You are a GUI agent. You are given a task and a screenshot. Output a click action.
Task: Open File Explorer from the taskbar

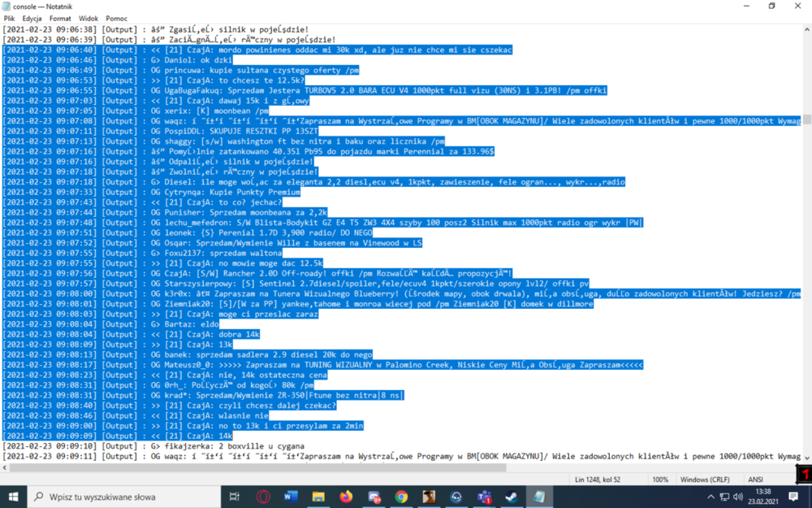[318, 497]
